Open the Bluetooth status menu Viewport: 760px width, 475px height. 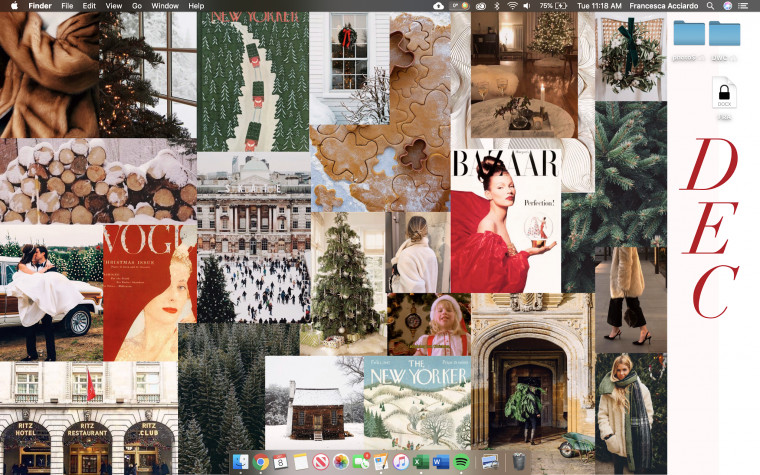click(x=497, y=6)
